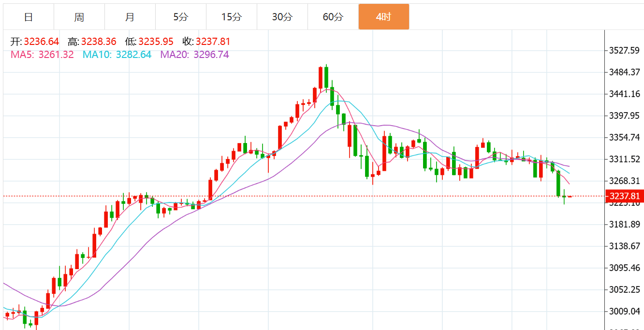Click the 3268.31 price axis label
Image resolution: width=644 pixels, height=330 pixels.
[624, 181]
